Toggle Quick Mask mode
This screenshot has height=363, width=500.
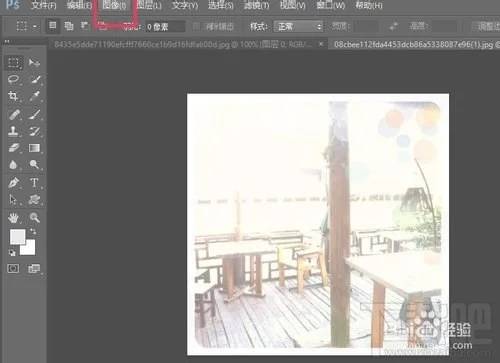(x=13, y=268)
